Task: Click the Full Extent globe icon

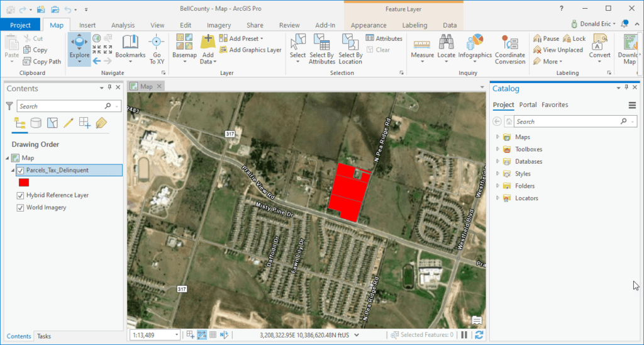Action: click(96, 38)
